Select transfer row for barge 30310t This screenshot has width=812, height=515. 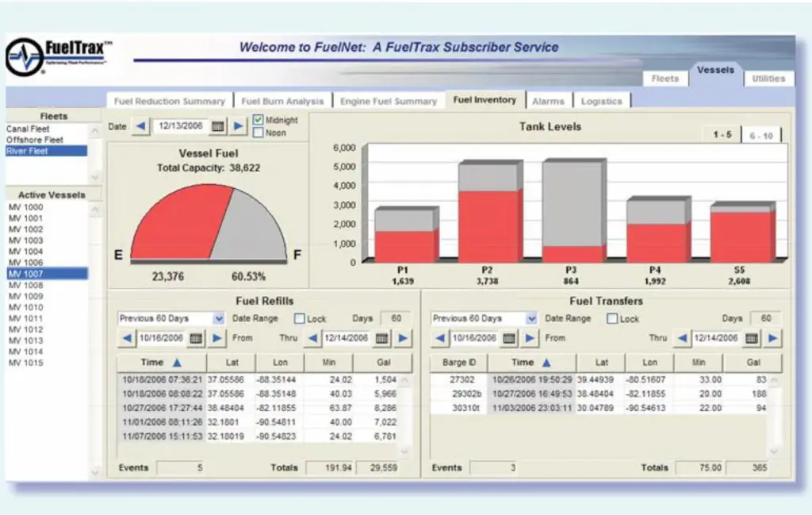[x=599, y=408]
